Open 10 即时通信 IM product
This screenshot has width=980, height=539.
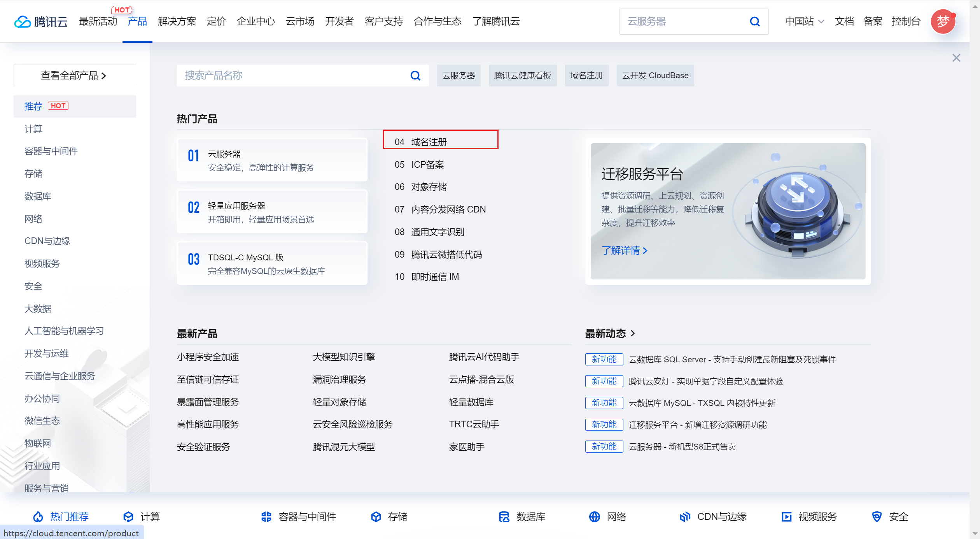[427, 277]
